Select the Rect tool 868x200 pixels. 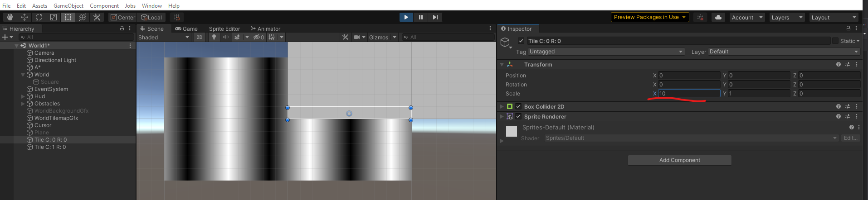pyautogui.click(x=68, y=17)
